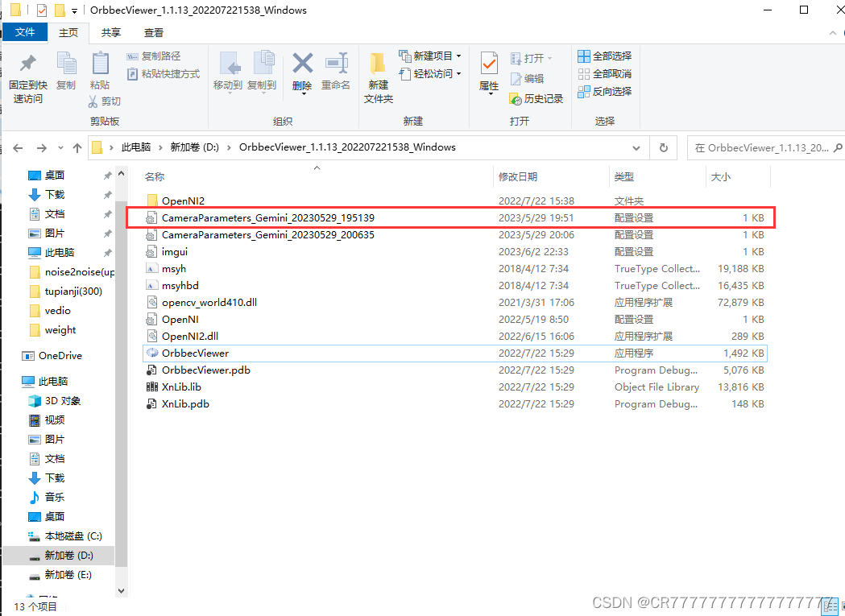Create folder with 新建文件夹 icon
Screen dimensions: 845x616
pyautogui.click(x=378, y=72)
